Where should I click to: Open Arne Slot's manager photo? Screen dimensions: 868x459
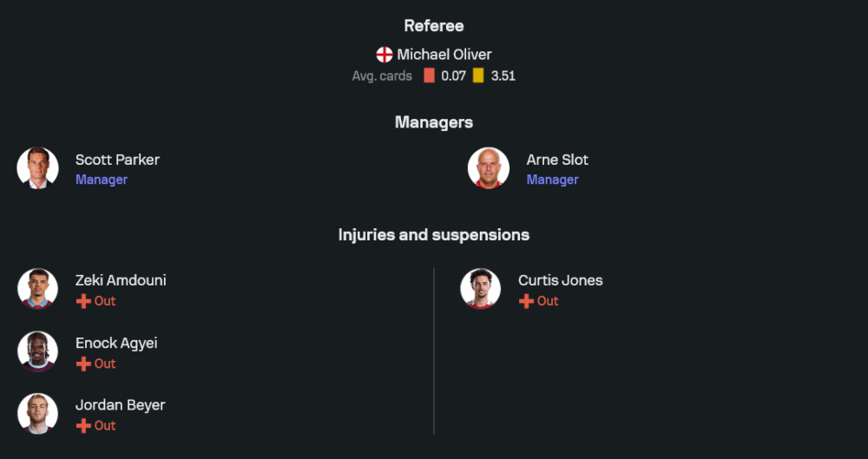tap(489, 167)
